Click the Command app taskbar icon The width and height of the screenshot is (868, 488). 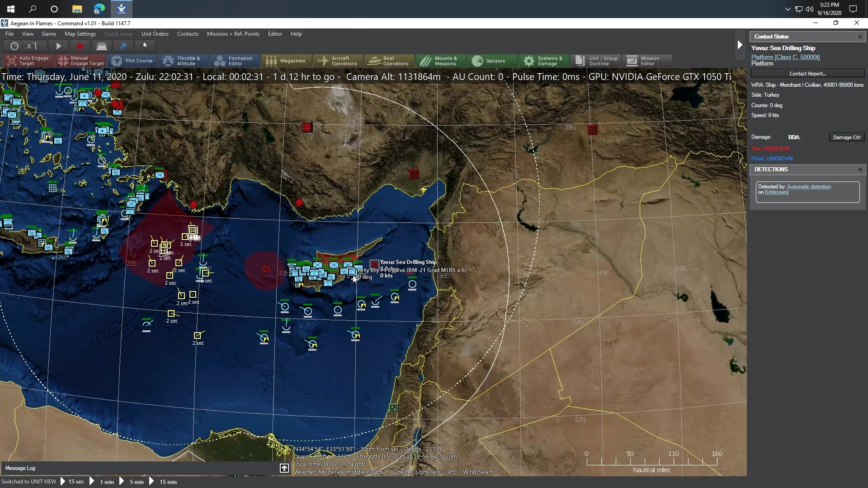click(x=121, y=9)
